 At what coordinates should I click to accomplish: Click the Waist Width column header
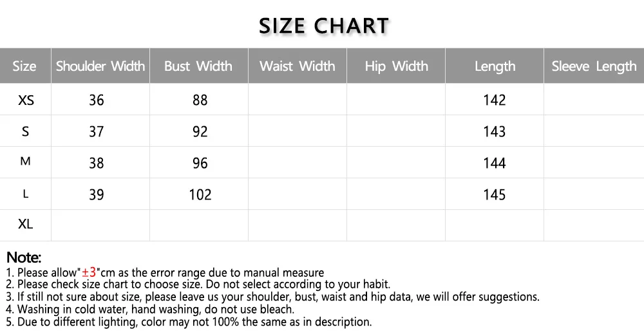pyautogui.click(x=298, y=66)
